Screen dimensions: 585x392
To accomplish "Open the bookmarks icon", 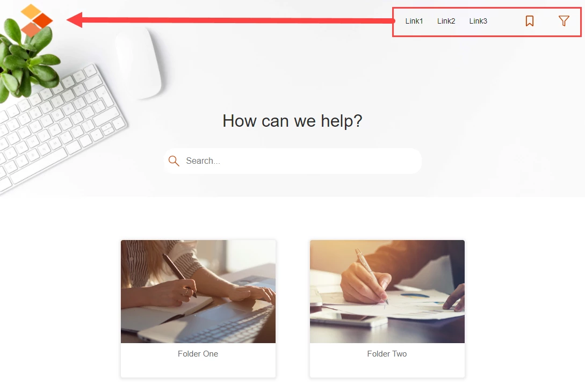I will (530, 21).
